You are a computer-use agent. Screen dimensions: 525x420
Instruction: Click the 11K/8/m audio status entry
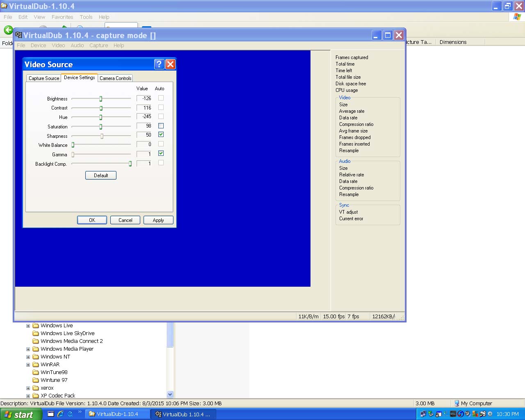pos(308,317)
